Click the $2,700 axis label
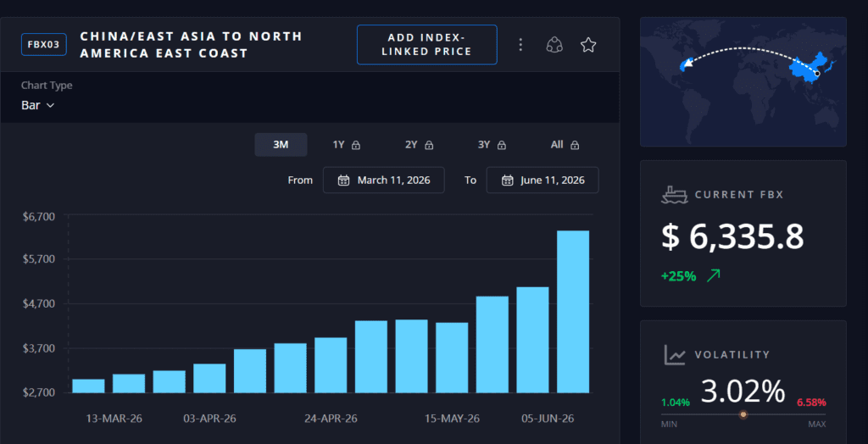The width and height of the screenshot is (868, 444). [39, 393]
